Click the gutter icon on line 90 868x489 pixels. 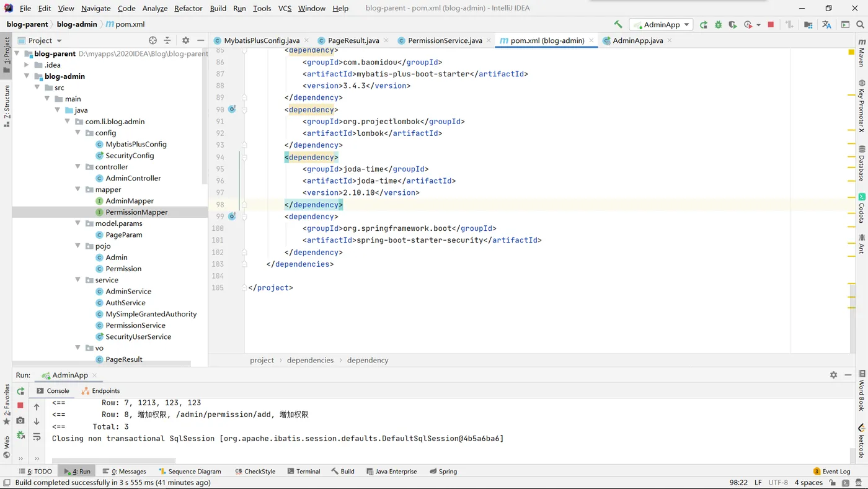click(x=232, y=109)
